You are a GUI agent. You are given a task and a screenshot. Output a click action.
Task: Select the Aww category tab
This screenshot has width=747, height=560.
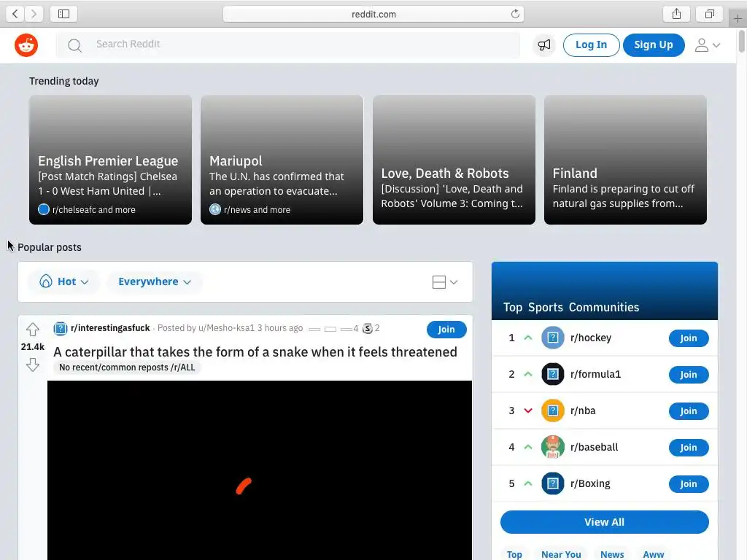click(x=653, y=554)
